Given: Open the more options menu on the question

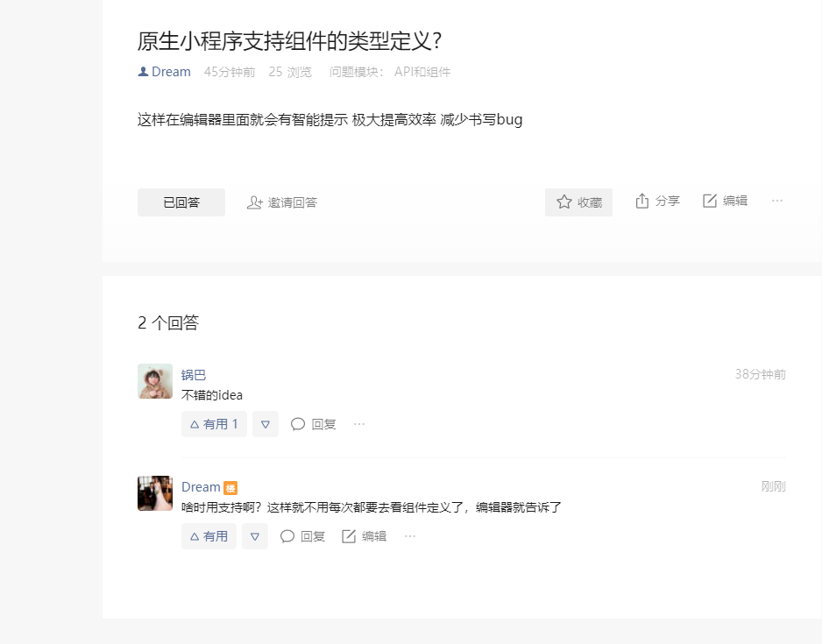Looking at the screenshot, I should 776,200.
